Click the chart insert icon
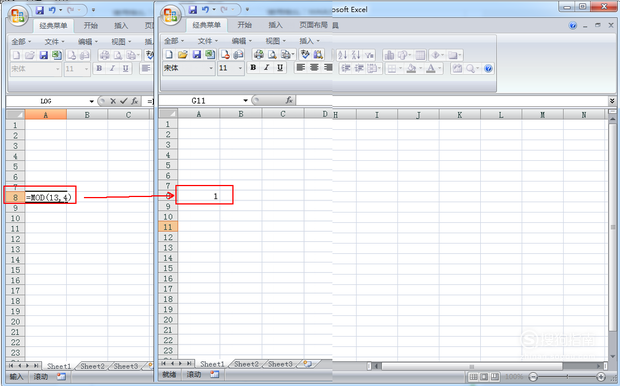620x386 pixels. [389, 55]
